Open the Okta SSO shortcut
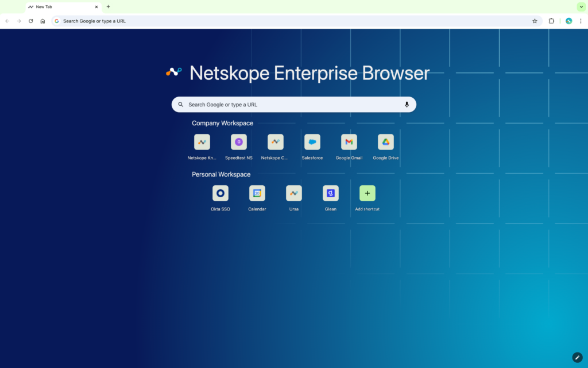The height and width of the screenshot is (368, 588). point(220,193)
